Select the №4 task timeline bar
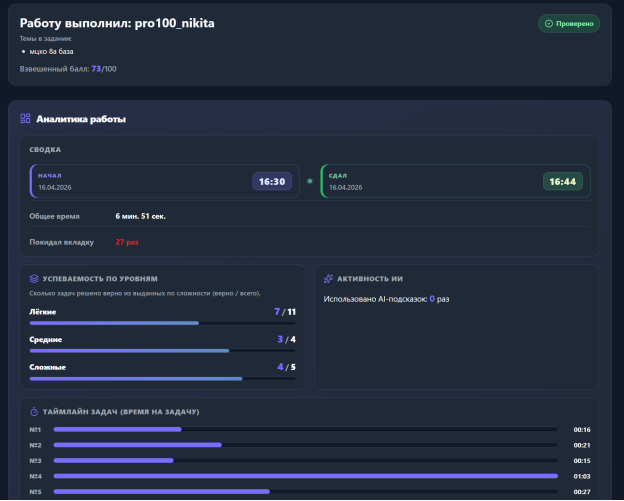624x501 pixels. 305,476
